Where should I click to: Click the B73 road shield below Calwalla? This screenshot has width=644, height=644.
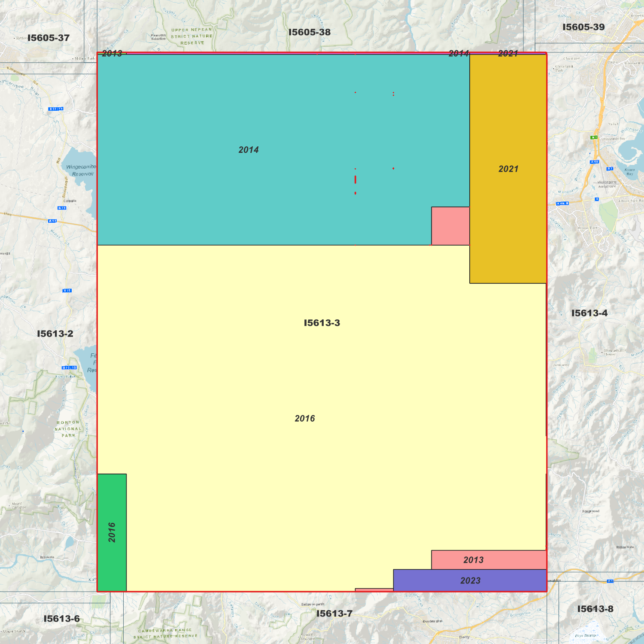62,208
